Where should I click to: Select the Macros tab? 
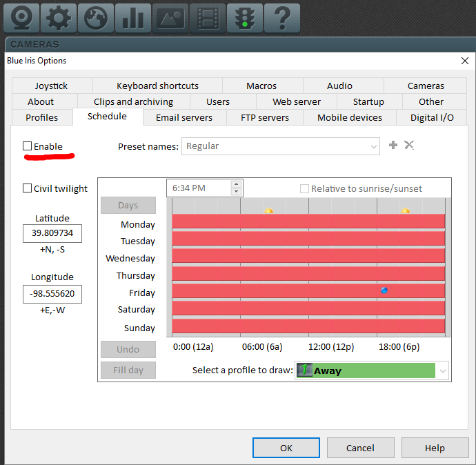(x=261, y=86)
